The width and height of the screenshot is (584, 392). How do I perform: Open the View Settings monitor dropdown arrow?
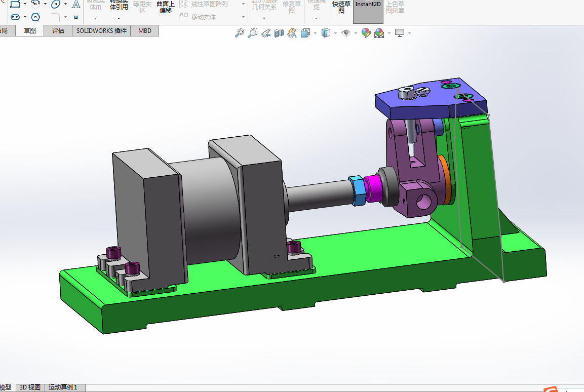pos(409,33)
